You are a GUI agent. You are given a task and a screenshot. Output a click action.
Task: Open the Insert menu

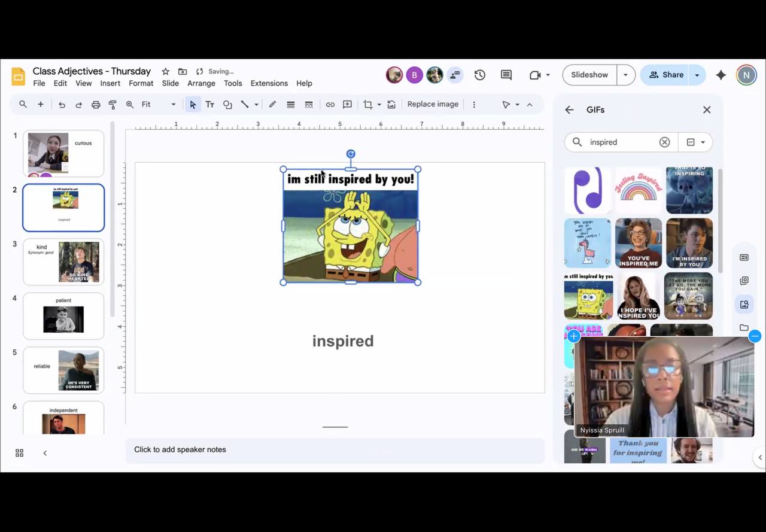[110, 83]
